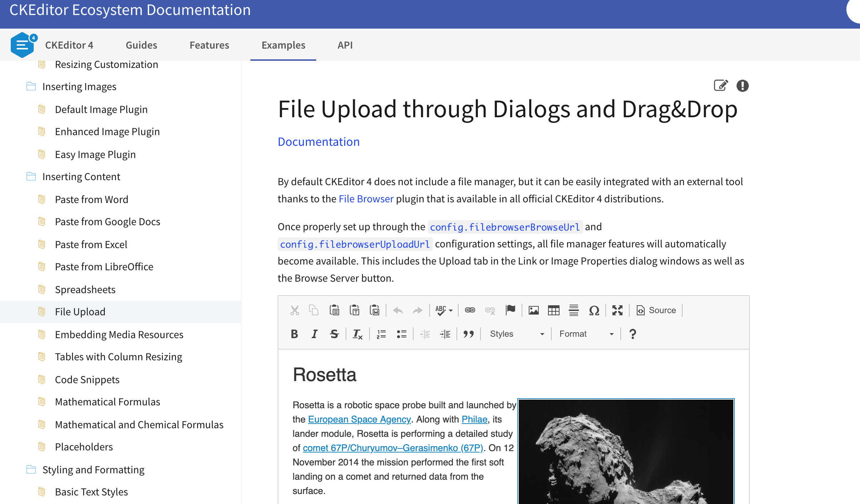Collapse the Styling and Formatting folder
Viewport: 860px width, 504px height.
coord(31,470)
